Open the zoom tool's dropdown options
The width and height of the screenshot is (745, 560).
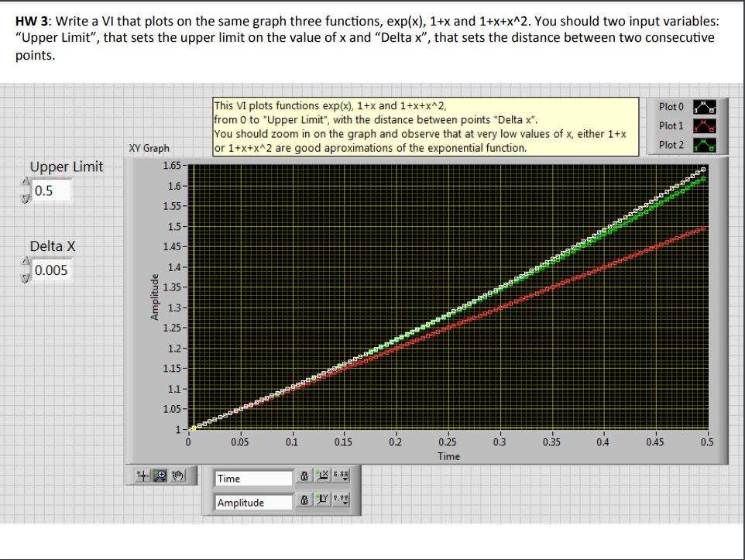[163, 482]
